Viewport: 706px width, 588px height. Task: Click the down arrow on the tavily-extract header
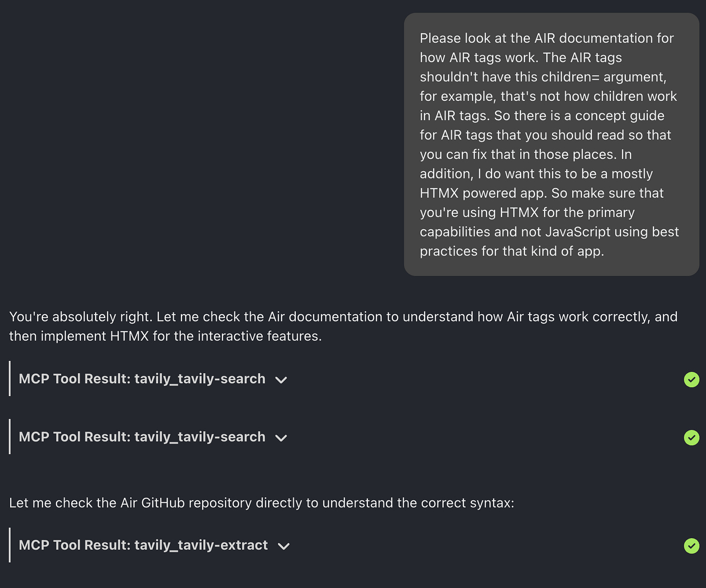pyautogui.click(x=284, y=547)
